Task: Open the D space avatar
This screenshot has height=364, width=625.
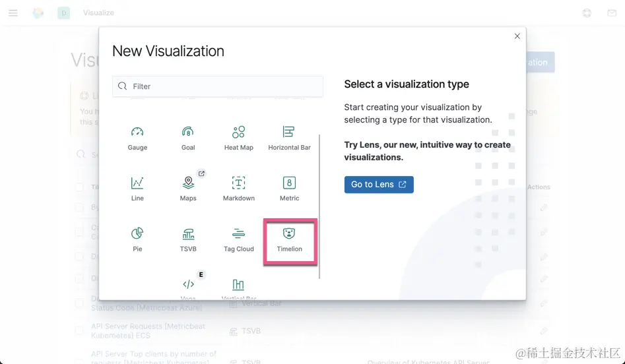Action: pyautogui.click(x=63, y=13)
